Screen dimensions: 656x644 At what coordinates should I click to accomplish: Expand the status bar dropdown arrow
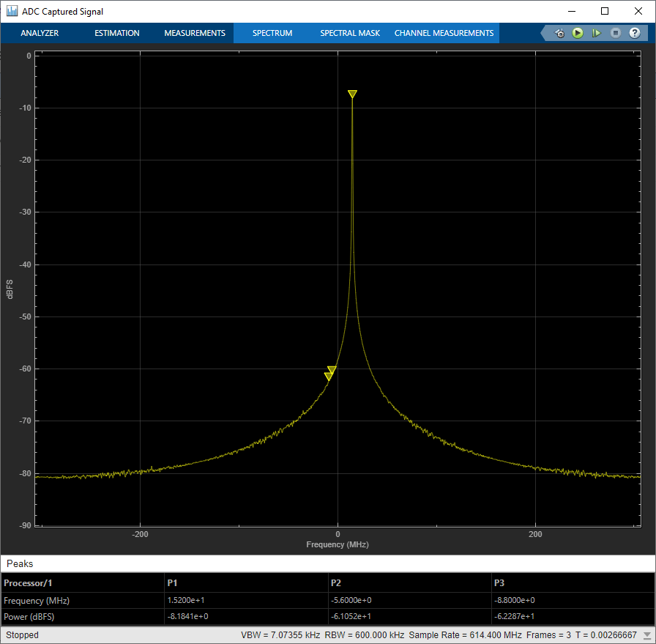coord(647,635)
